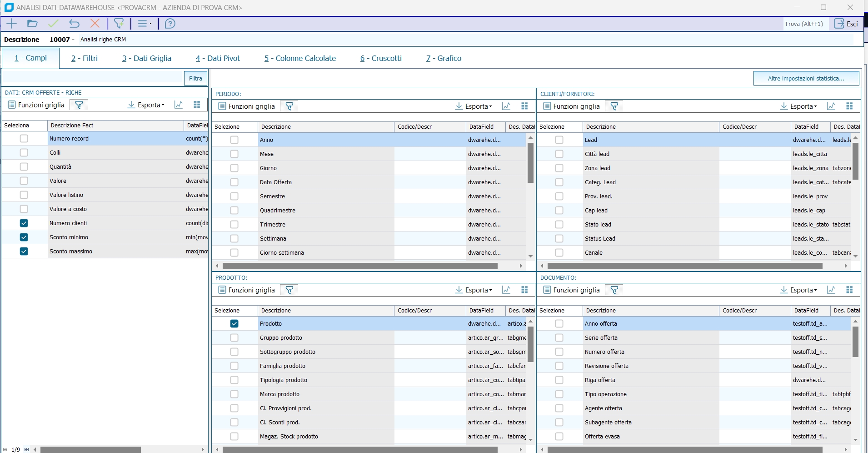
Task: Open the folder icon in toolbar
Action: coord(32,24)
